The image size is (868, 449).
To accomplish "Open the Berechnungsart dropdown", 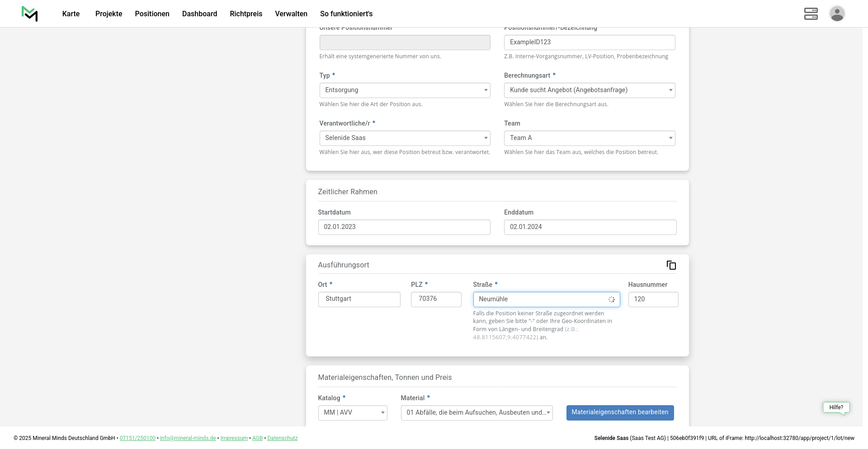I will 589,90.
